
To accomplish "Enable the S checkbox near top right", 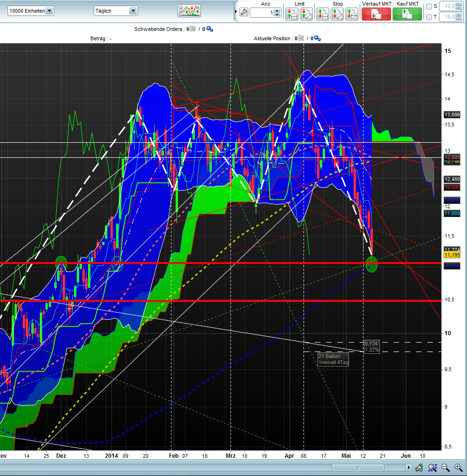I will [430, 6].
